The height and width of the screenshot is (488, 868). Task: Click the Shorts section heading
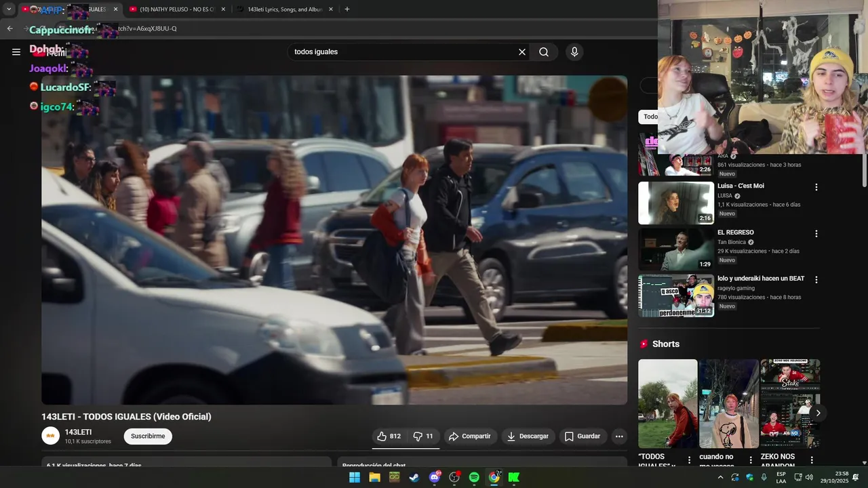tap(666, 344)
